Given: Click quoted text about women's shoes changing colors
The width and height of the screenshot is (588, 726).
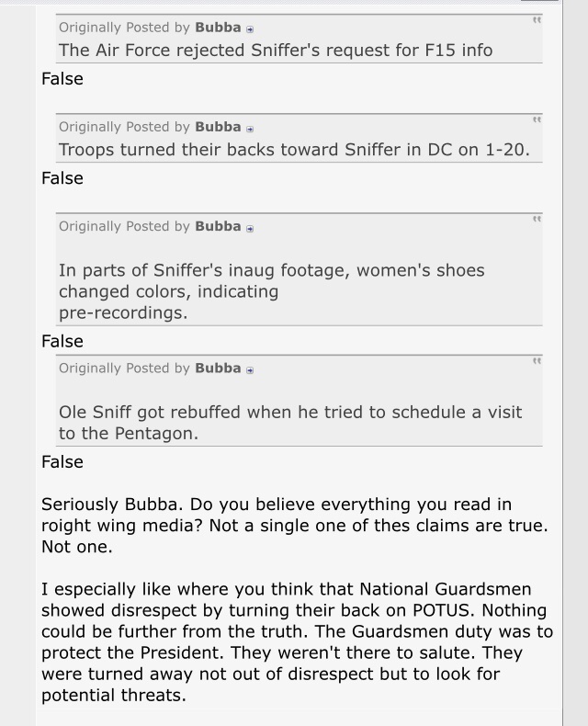Looking at the screenshot, I should tap(271, 291).
